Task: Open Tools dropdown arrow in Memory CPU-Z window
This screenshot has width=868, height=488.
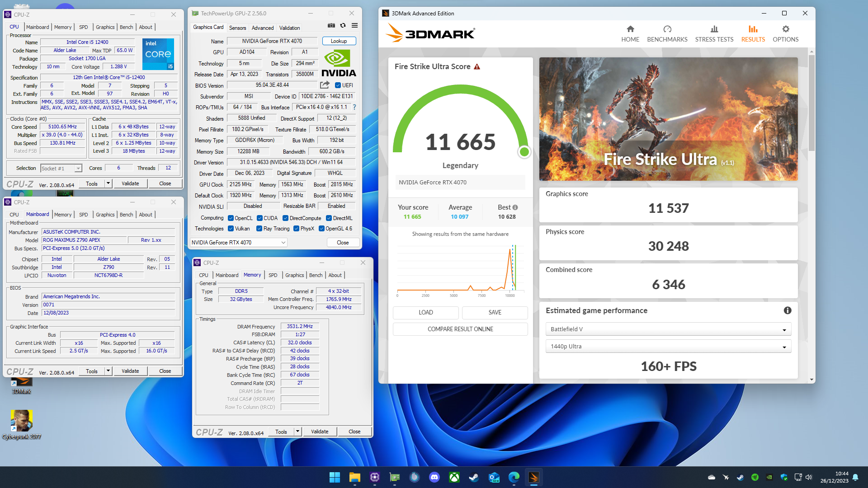Action: [297, 432]
